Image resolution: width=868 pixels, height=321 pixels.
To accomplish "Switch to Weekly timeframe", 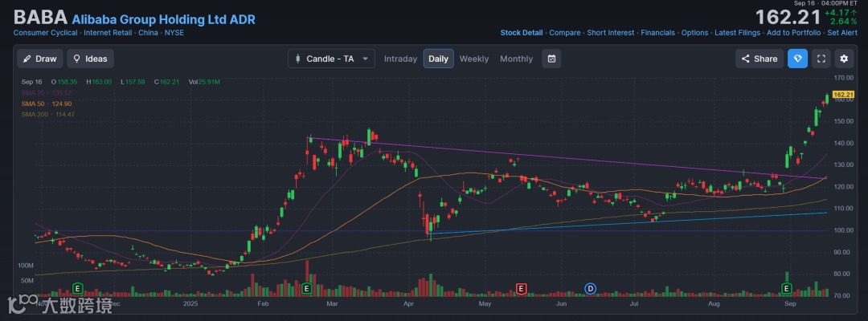I will [474, 59].
